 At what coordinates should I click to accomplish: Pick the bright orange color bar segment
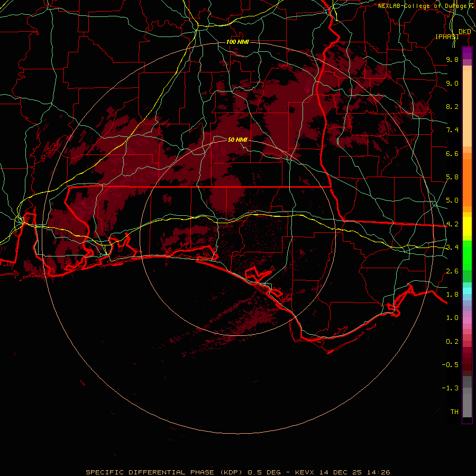point(467,182)
